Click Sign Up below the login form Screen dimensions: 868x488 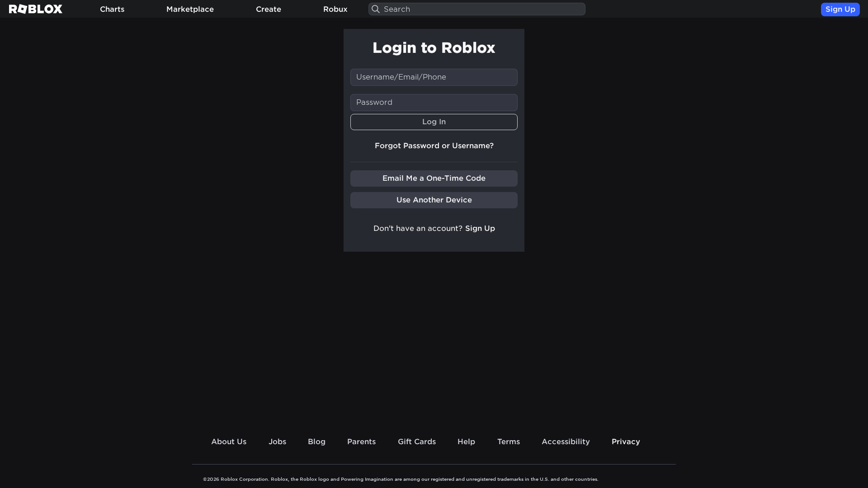pos(480,228)
